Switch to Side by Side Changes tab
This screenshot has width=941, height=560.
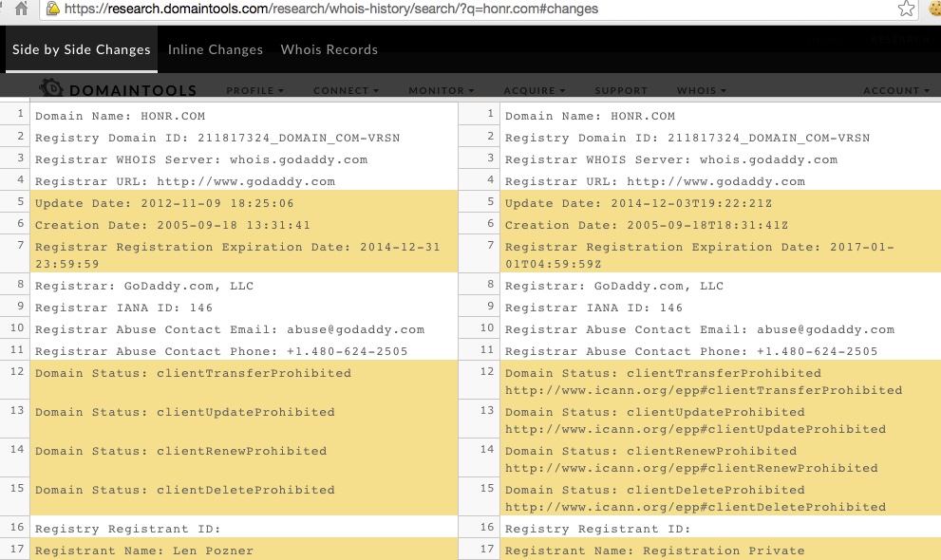point(81,49)
